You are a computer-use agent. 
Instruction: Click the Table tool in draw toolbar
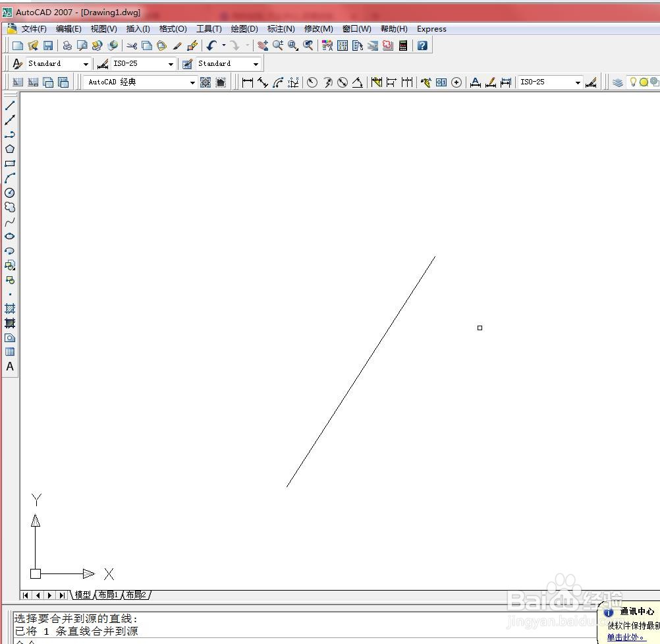10,352
